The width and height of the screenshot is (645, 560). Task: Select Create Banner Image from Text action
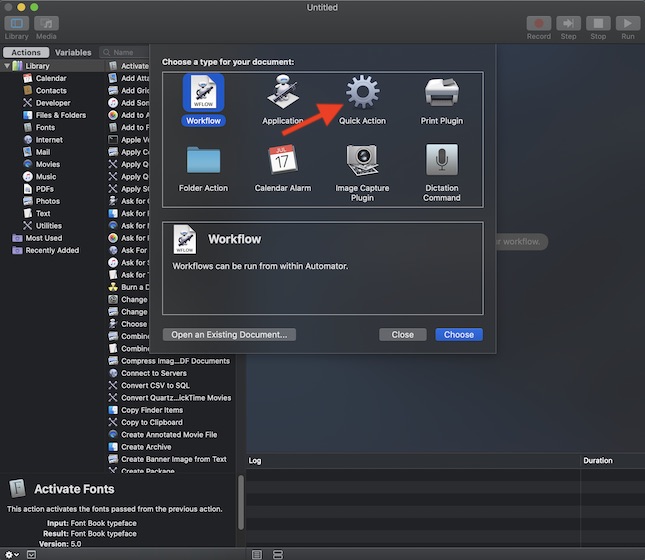[174, 459]
